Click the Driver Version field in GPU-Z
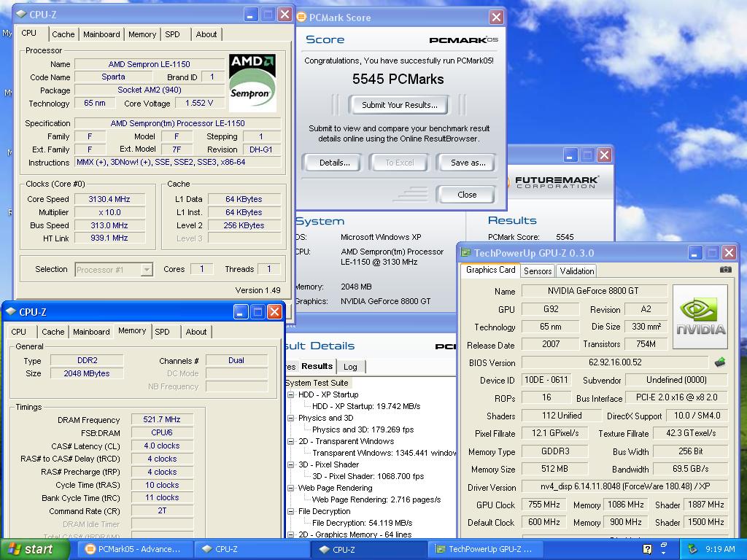Screen dimensions: 747x560 point(624,486)
